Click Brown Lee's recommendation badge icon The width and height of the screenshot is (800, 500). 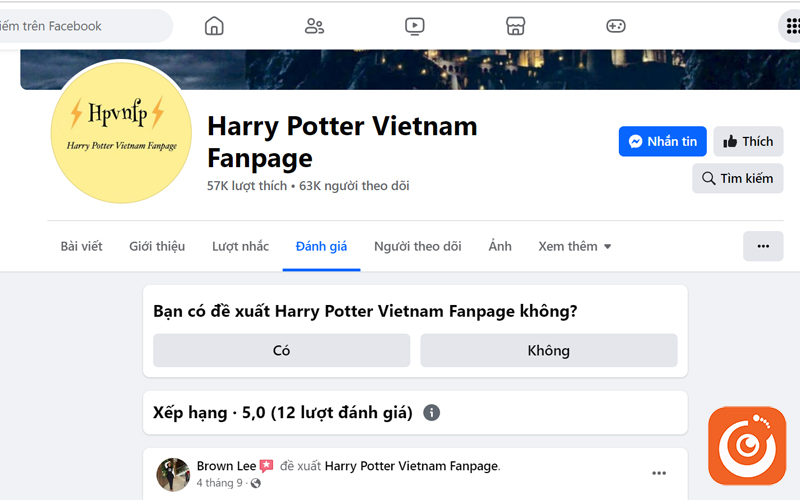pos(266,466)
